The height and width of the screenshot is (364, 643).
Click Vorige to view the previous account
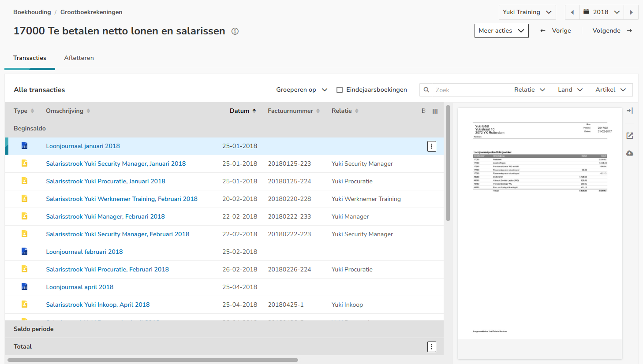pos(556,31)
